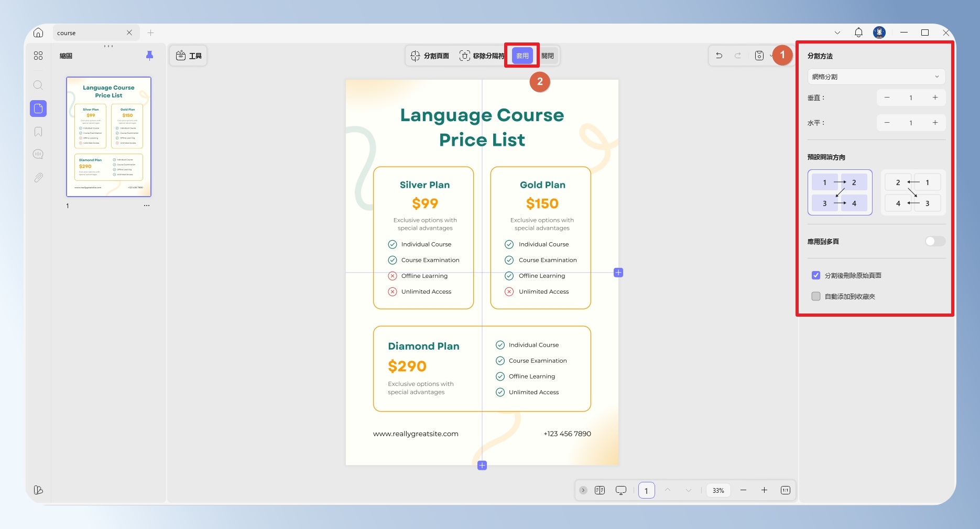Open the home icon
Image resolution: width=980 pixels, height=529 pixels.
click(x=38, y=33)
